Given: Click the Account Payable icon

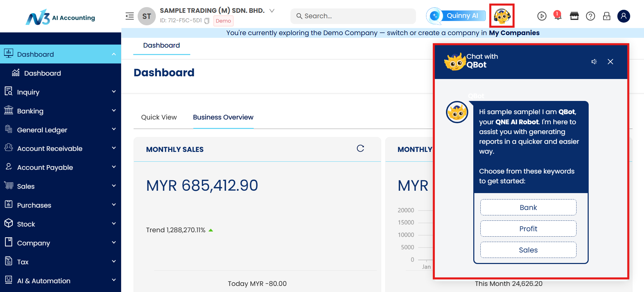Looking at the screenshot, I should [x=8, y=166].
